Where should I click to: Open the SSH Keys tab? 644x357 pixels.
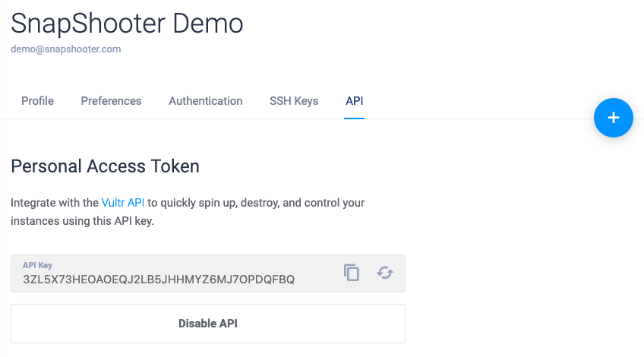(x=294, y=101)
